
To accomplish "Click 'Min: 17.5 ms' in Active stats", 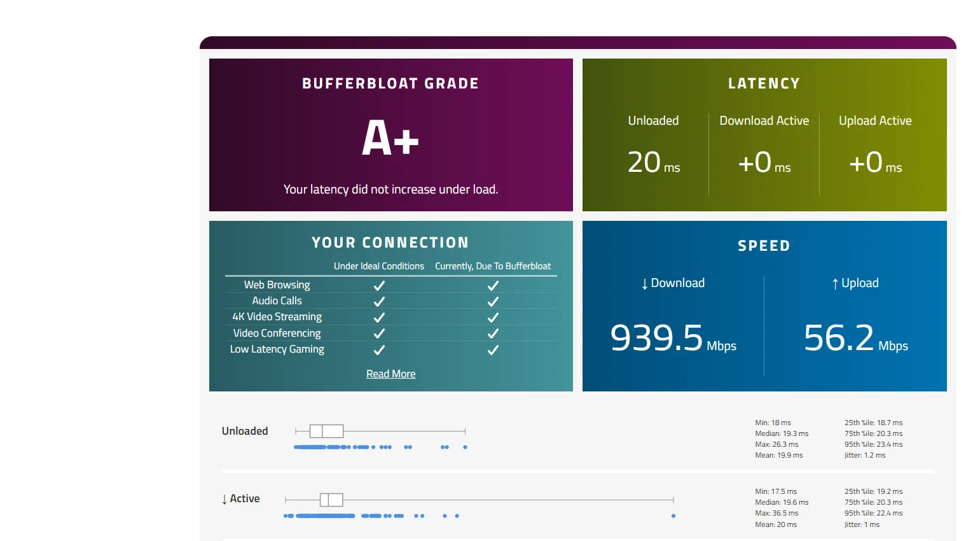I will click(776, 491).
